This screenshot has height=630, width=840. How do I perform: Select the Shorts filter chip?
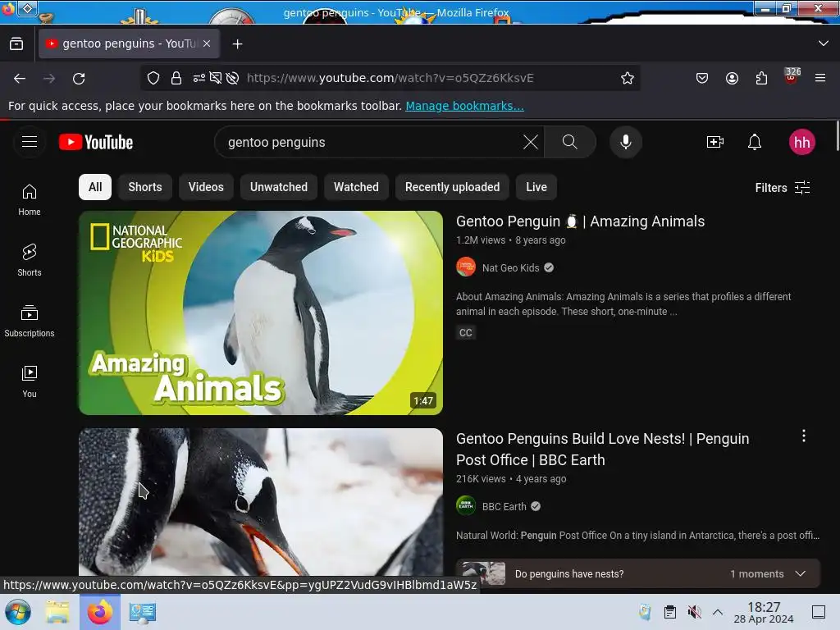click(144, 187)
